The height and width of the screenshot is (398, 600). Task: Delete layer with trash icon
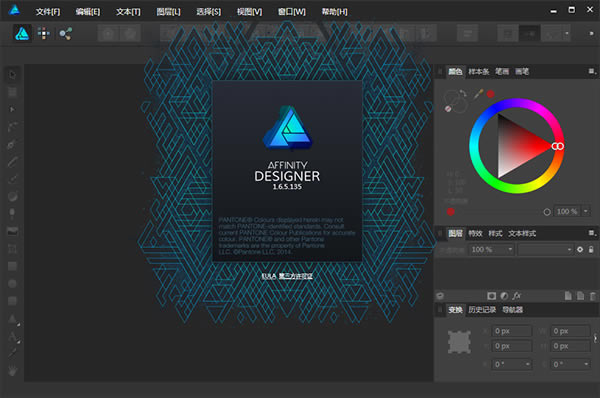(593, 296)
